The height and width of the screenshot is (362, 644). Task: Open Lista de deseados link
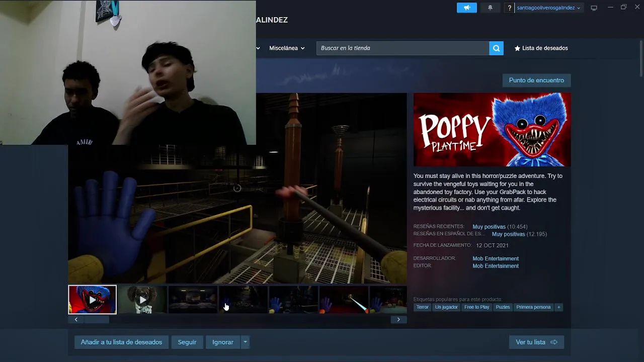click(545, 48)
